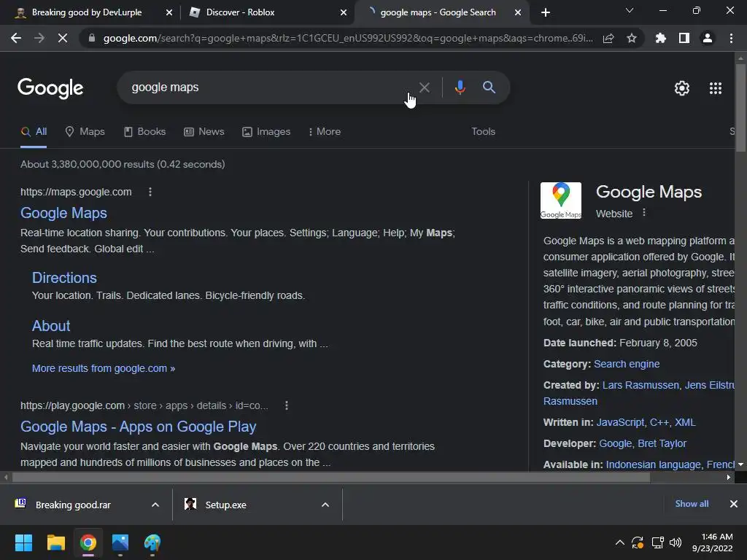The image size is (747, 560).
Task: Open options for play.google.com result
Action: [x=286, y=405]
